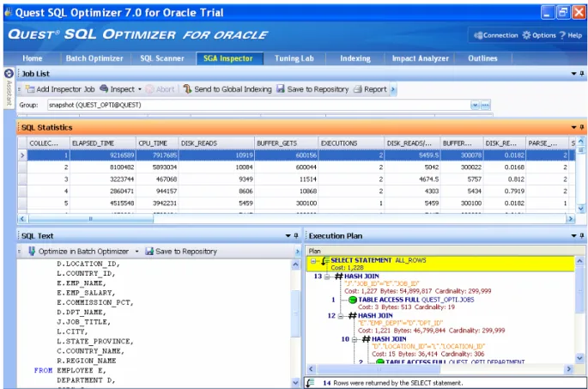The width and height of the screenshot is (588, 389).
Task: Click Execution Plan horizontal scrollbar thumb
Action: 379,369
